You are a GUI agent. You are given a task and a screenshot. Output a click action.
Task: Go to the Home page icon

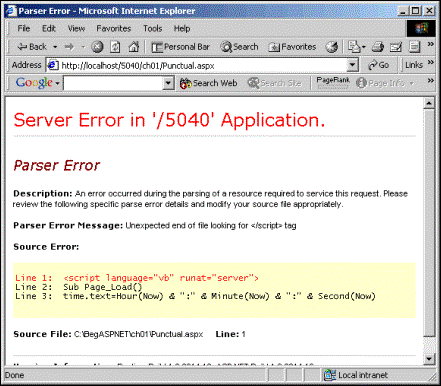[x=134, y=47]
